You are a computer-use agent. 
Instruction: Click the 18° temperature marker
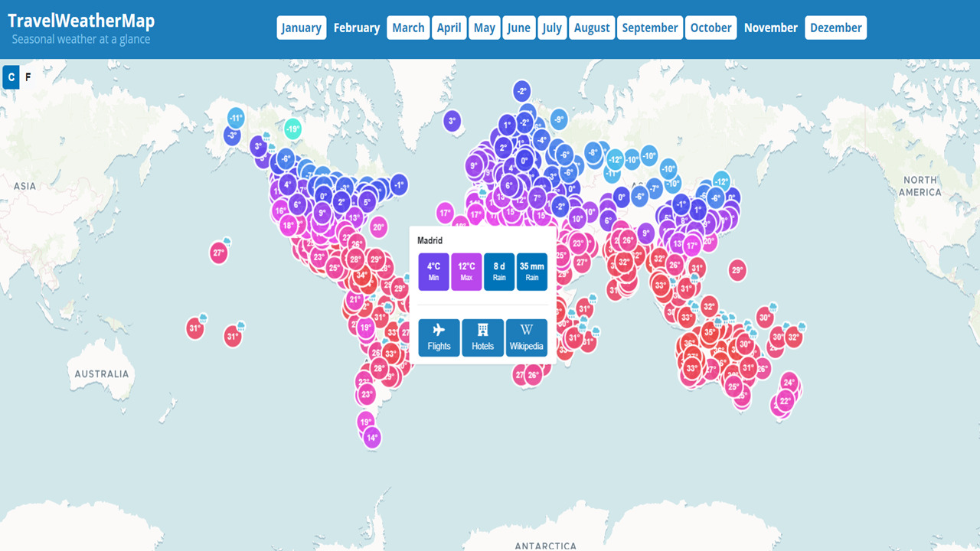click(x=288, y=226)
